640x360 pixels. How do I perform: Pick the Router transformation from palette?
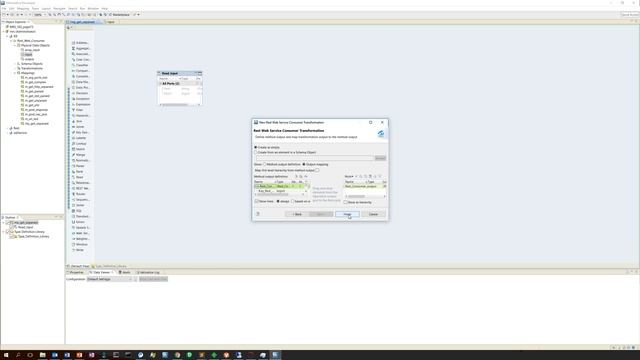(x=78, y=194)
